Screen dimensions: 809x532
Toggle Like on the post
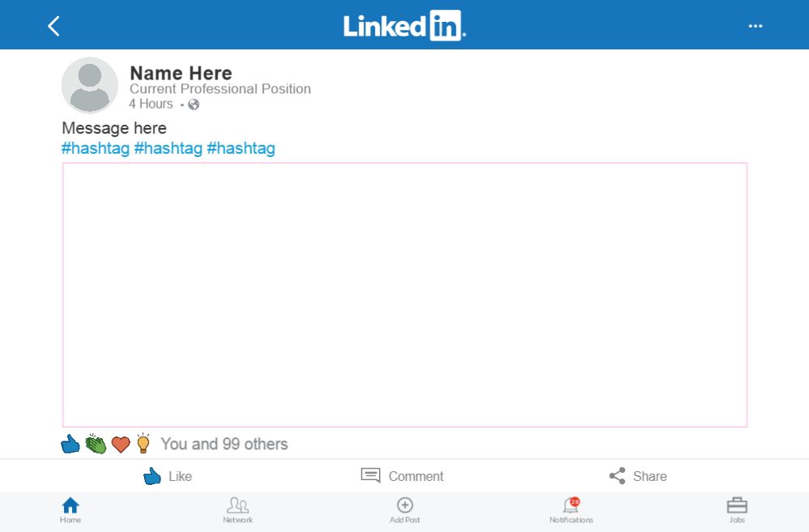[168, 476]
